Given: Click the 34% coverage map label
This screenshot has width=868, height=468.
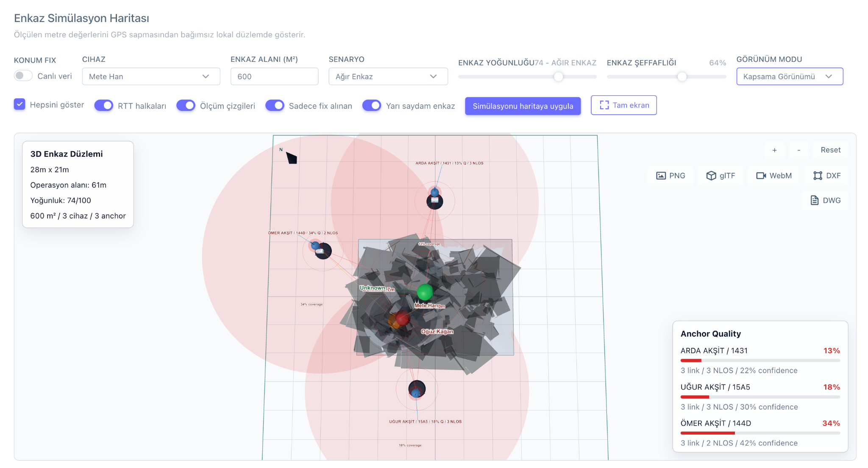Looking at the screenshot, I should (x=312, y=304).
